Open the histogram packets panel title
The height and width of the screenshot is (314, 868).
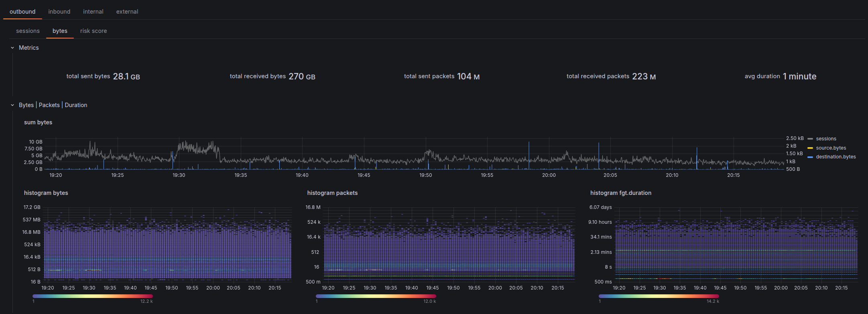[332, 193]
